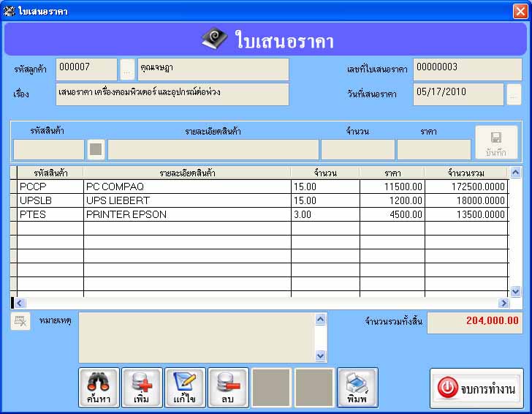532x414 pixels.
Task: Click the grid's scroll up arrow
Action: click(x=515, y=173)
